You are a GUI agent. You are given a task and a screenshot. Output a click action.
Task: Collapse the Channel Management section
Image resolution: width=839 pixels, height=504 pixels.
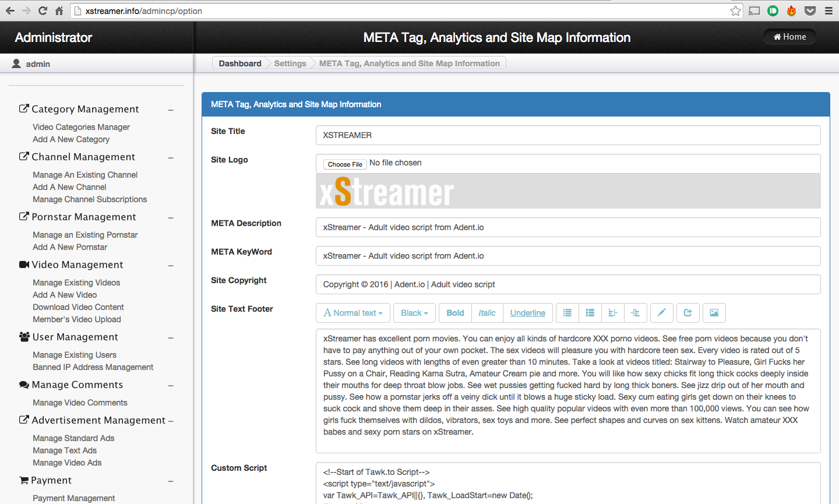[x=171, y=157]
